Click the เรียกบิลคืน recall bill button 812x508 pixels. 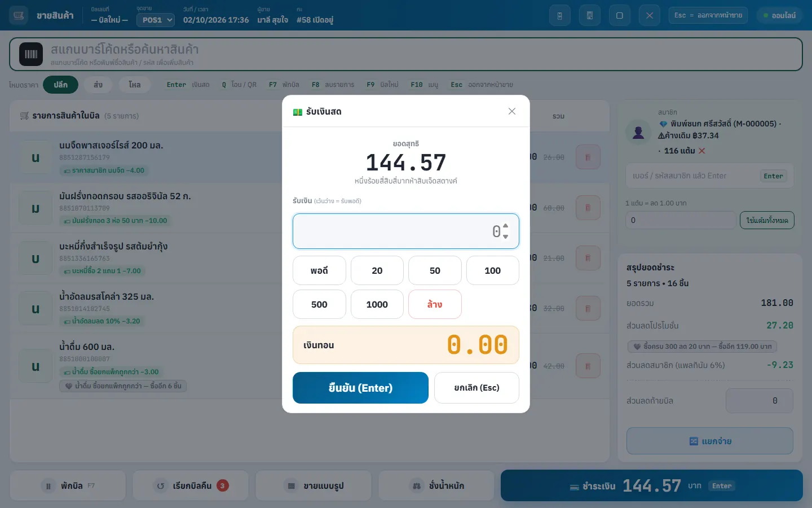[x=191, y=485]
